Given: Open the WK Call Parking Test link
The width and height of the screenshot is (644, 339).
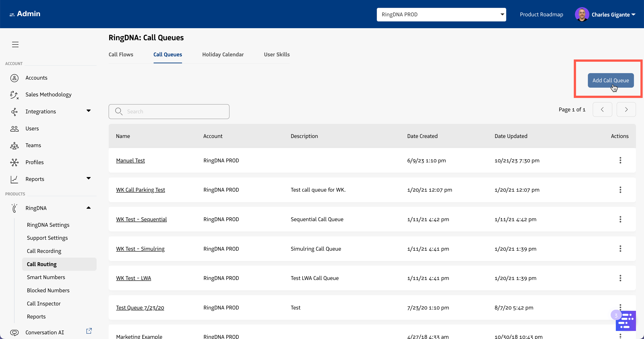Looking at the screenshot, I should (140, 190).
